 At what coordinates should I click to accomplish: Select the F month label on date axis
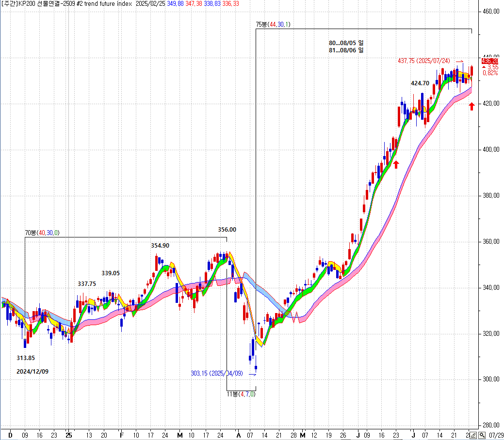coord(121,436)
